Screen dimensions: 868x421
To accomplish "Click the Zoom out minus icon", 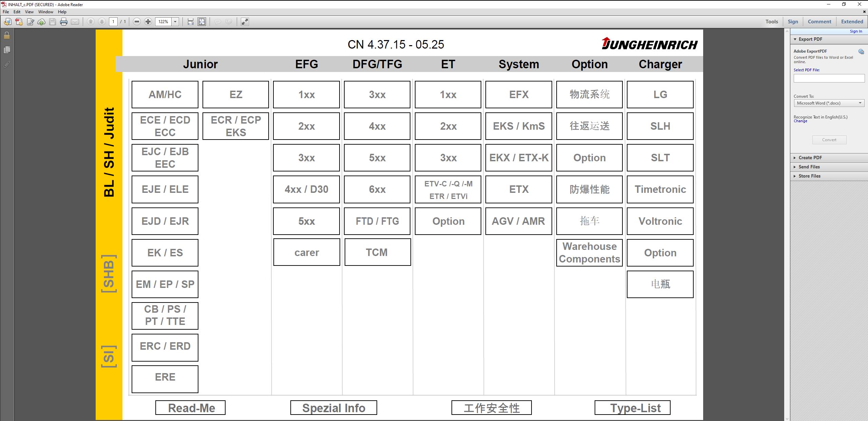I will coord(137,22).
